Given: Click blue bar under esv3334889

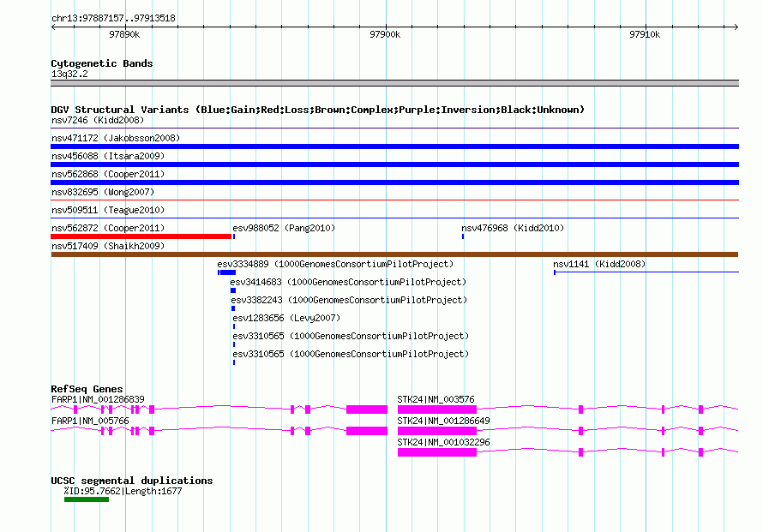Looking at the screenshot, I should (227, 272).
